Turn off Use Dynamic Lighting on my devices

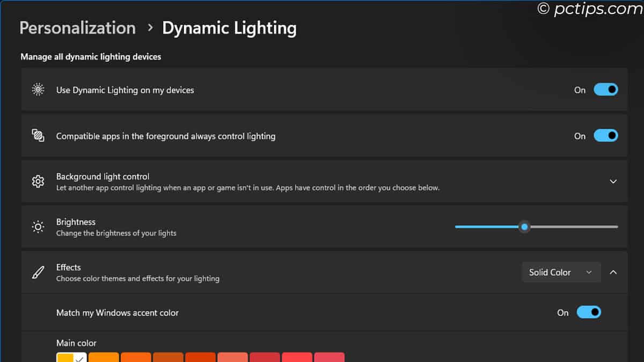coord(605,90)
